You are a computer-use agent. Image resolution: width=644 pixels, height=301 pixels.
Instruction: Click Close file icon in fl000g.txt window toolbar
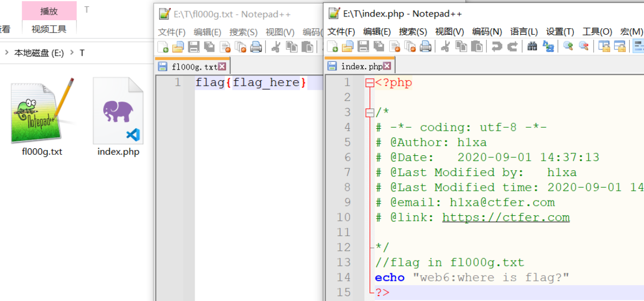coord(225,47)
